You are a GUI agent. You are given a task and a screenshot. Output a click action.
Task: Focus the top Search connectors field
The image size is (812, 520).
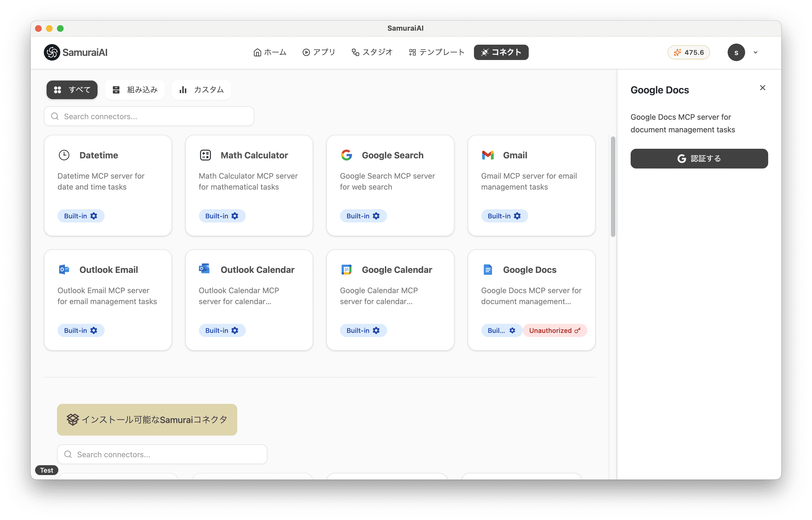click(x=149, y=116)
